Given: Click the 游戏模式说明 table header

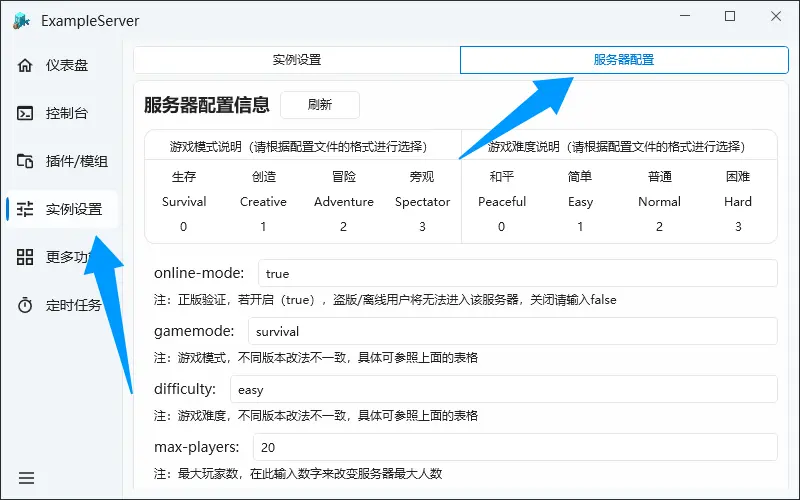Looking at the screenshot, I should (298, 147).
